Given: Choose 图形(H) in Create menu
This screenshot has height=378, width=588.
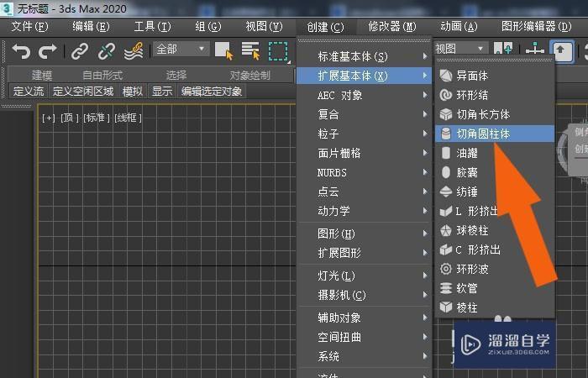Looking at the screenshot, I should pyautogui.click(x=364, y=234).
